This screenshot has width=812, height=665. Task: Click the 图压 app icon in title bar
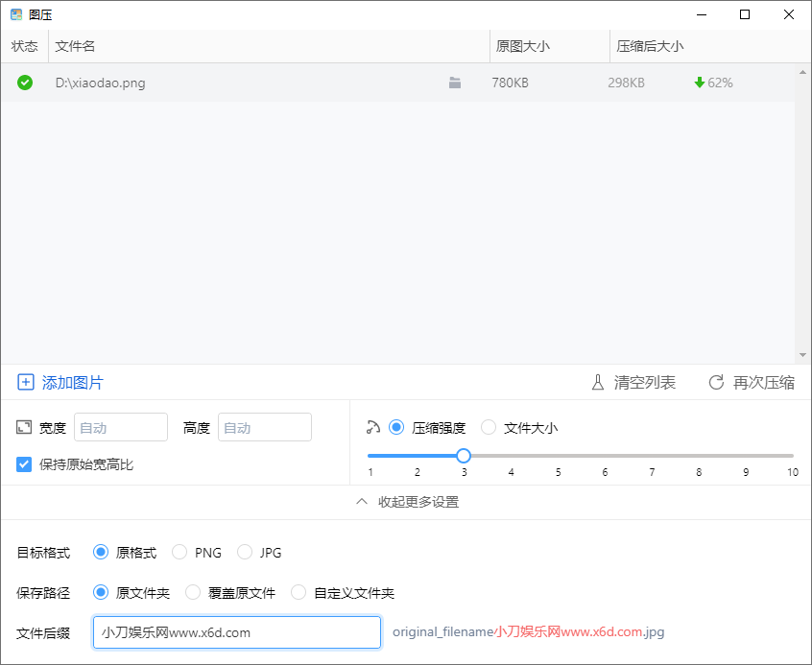tap(16, 14)
